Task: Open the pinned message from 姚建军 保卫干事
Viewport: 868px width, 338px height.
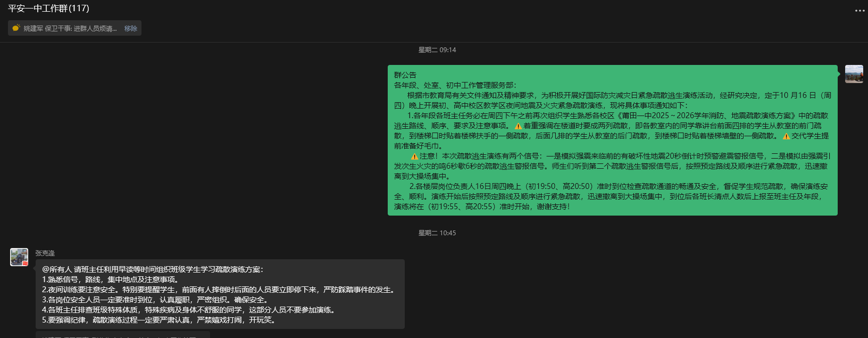Action: coord(70,29)
